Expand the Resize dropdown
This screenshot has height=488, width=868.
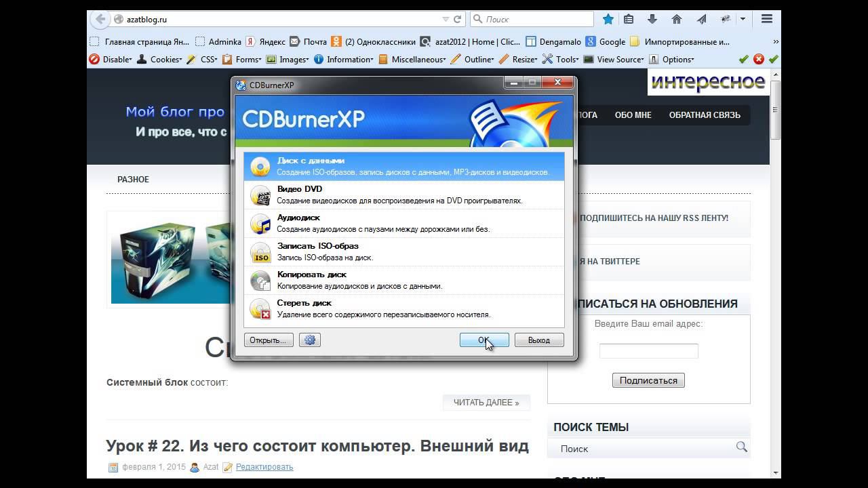pos(519,59)
